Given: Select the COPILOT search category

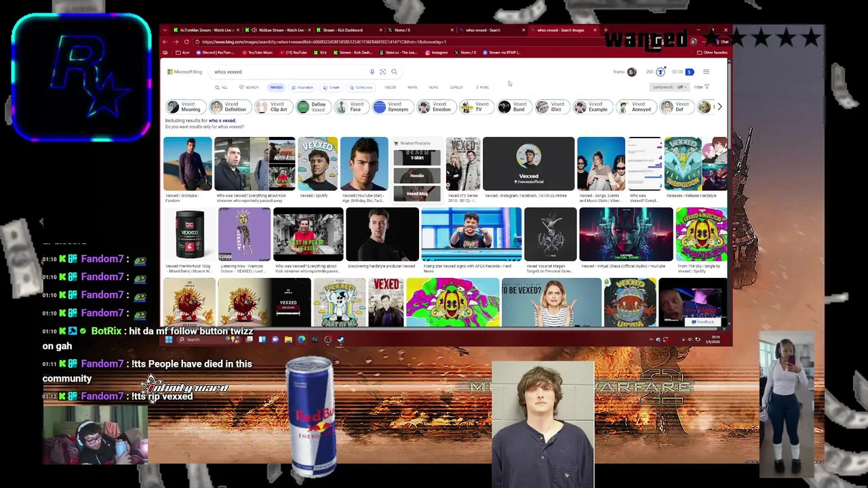Looking at the screenshot, I should point(456,87).
